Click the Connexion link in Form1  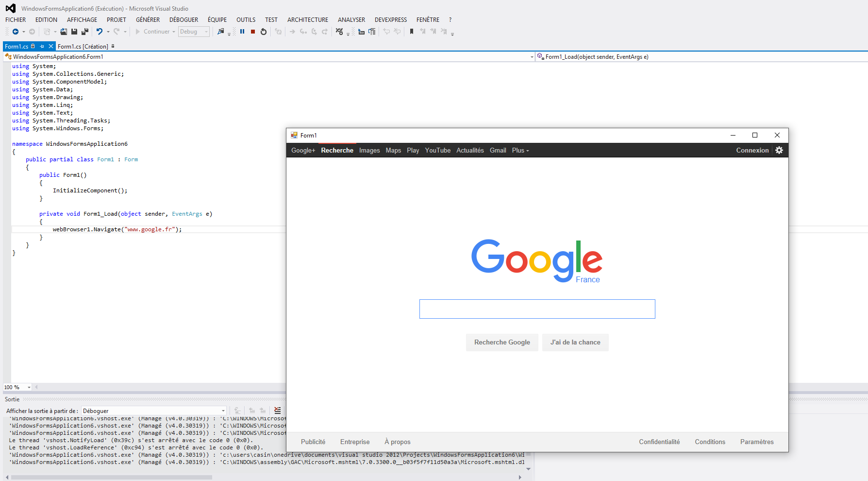point(752,150)
